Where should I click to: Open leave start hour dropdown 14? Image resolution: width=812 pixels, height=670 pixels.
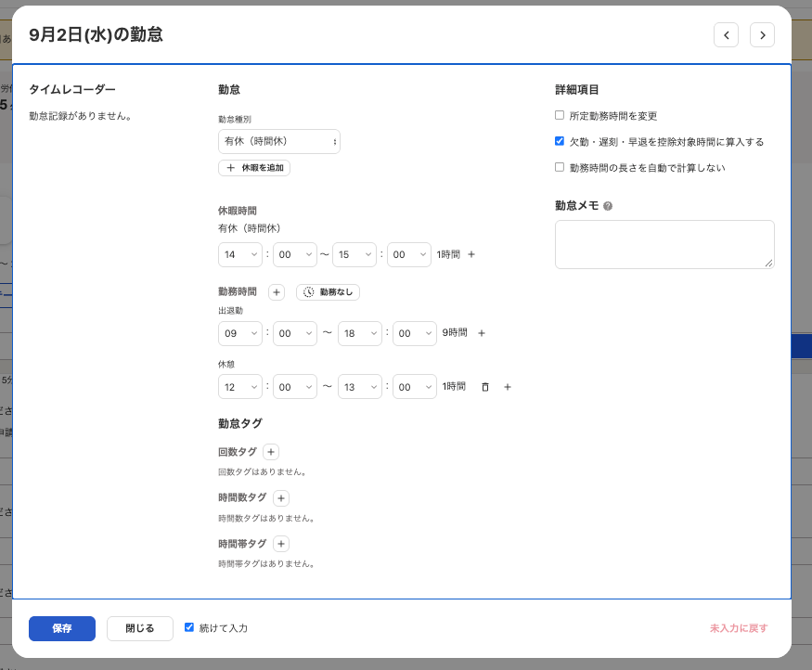coord(240,255)
